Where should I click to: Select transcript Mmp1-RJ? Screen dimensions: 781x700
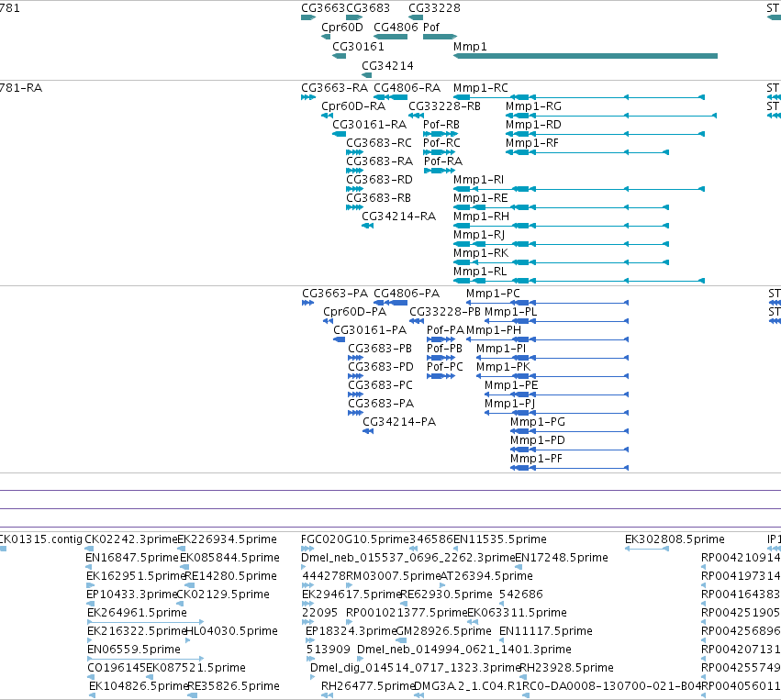tap(561, 244)
